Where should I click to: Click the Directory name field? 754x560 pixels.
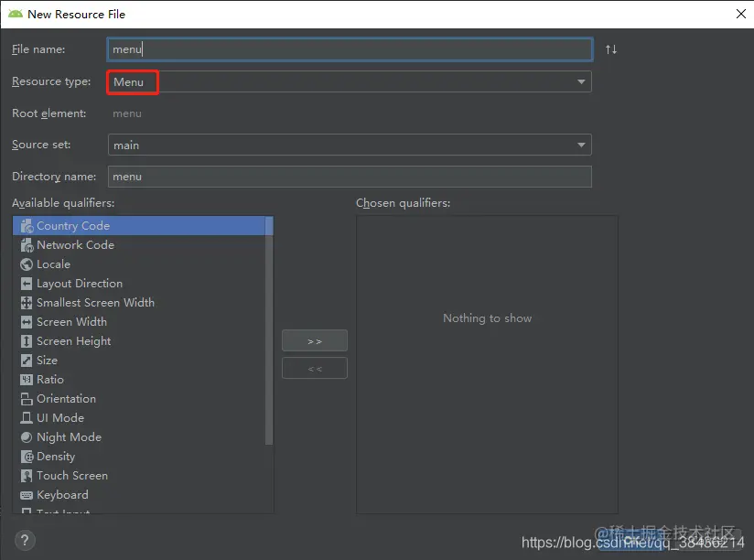pyautogui.click(x=350, y=177)
